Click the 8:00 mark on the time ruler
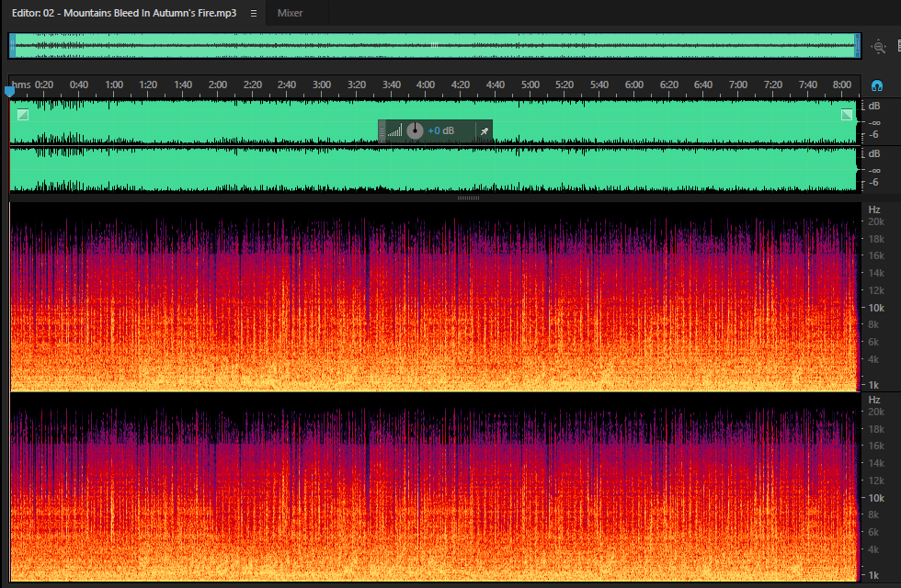The height and width of the screenshot is (588, 901). click(x=842, y=85)
